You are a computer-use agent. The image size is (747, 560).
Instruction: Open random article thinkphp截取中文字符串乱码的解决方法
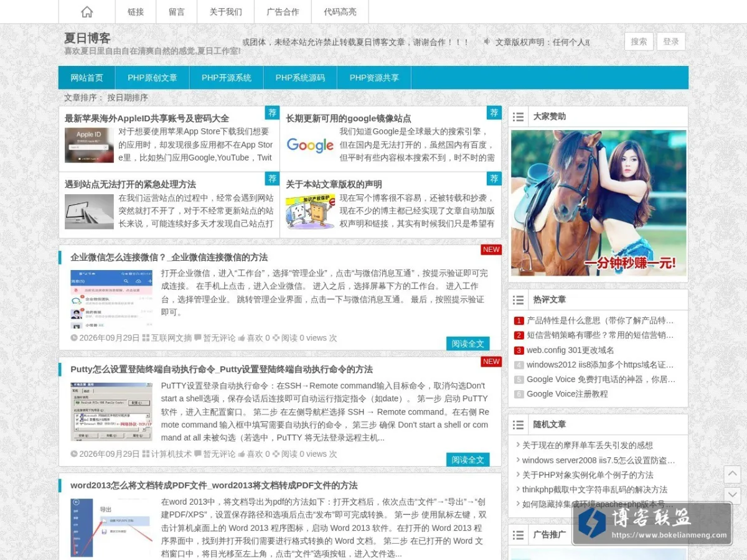594,490
